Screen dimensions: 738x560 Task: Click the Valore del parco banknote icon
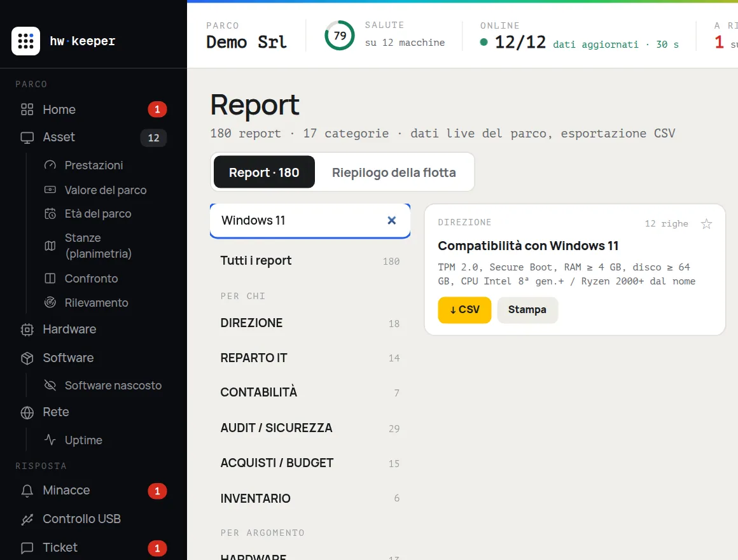point(50,190)
